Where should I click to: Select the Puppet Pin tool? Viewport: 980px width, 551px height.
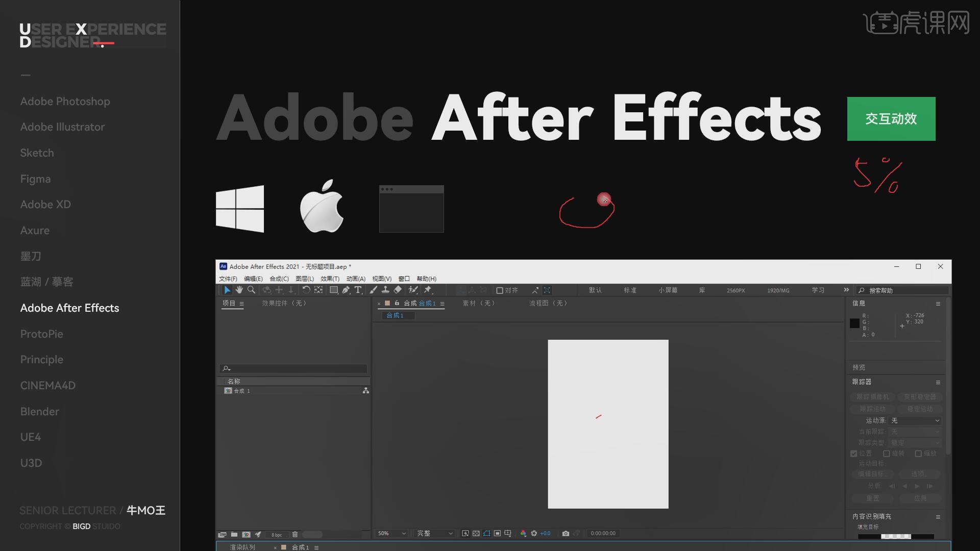tap(428, 290)
